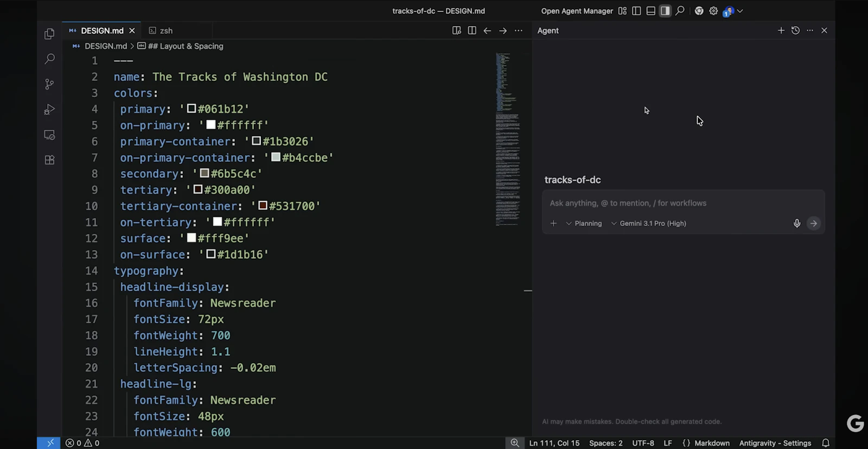Toggle primary side bar visibility
Screen dimensions: 868x449
tap(636, 11)
